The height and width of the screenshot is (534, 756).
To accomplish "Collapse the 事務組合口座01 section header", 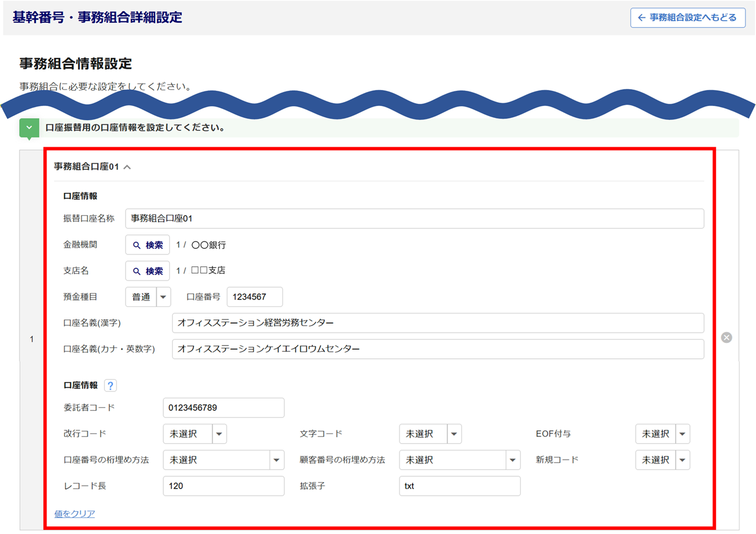I will [x=93, y=167].
